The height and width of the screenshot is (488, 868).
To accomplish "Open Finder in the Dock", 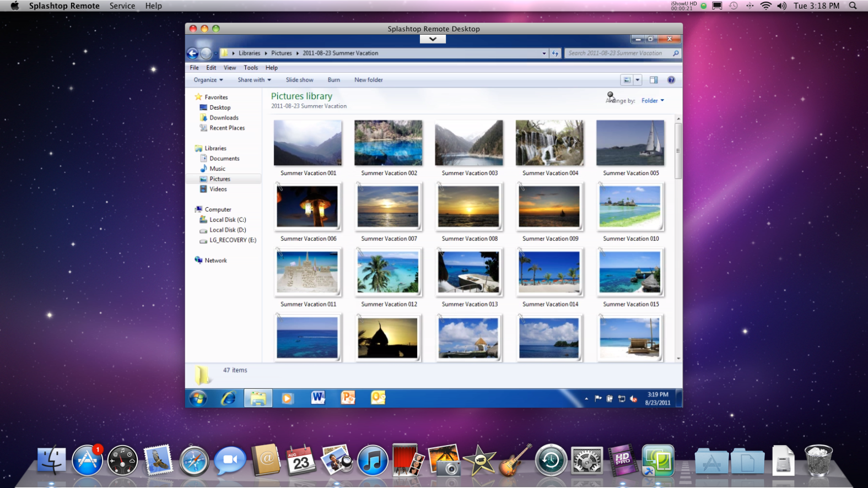I will (x=51, y=460).
